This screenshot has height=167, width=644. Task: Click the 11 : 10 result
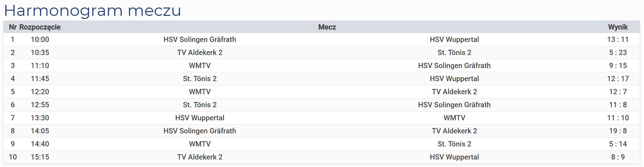[x=618, y=118]
